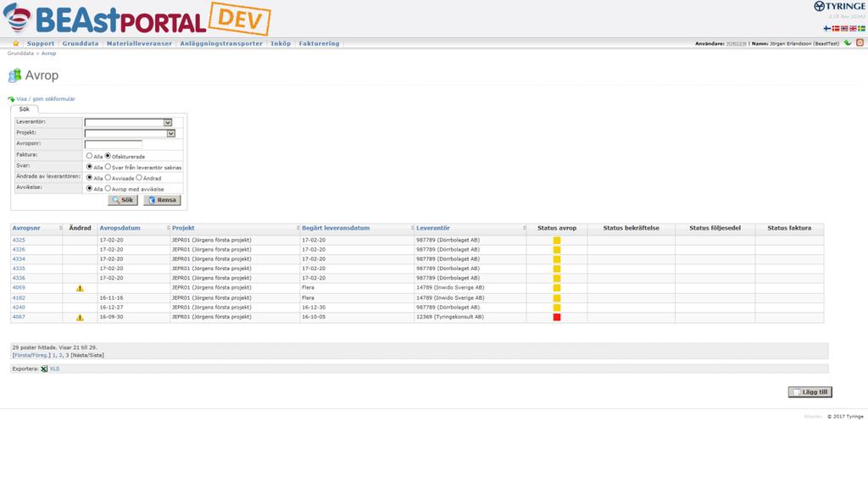Click the Rensa clear button
Viewport: 868px width, 488px height.
[162, 200]
